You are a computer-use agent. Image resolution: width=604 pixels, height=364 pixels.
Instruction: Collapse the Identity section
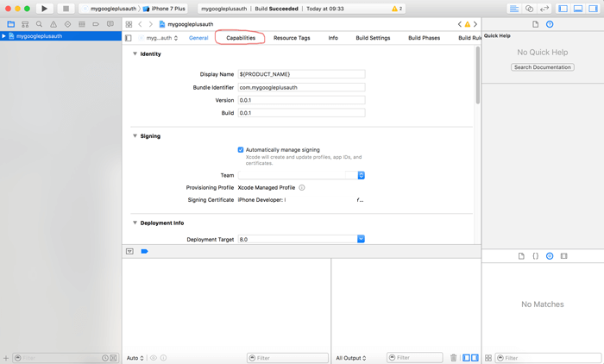point(135,53)
